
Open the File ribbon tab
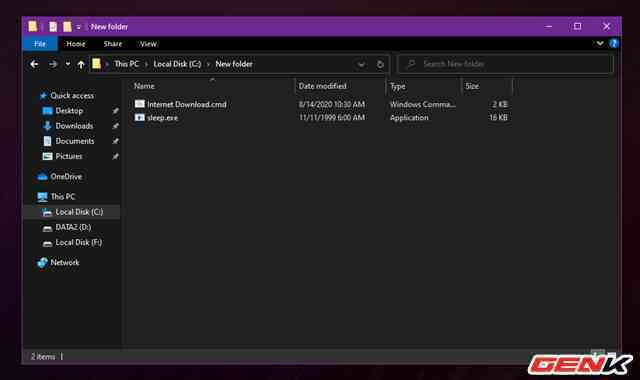[40, 44]
